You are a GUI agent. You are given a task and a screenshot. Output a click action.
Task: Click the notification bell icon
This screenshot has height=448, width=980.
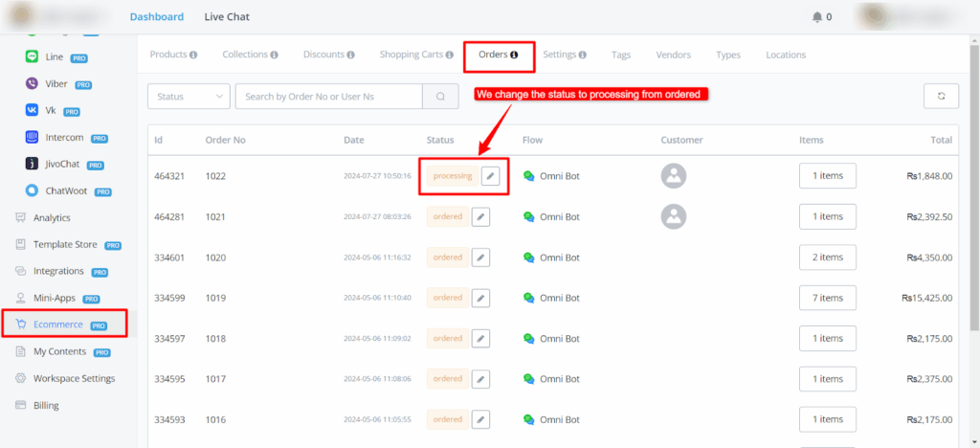pos(816,17)
